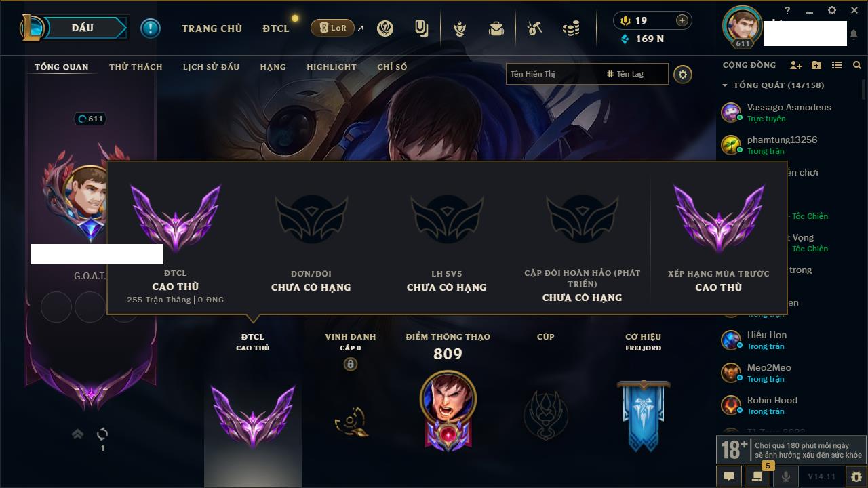Image resolution: width=868 pixels, height=488 pixels.
Task: Click the exclamation alert icon
Action: coord(151,28)
